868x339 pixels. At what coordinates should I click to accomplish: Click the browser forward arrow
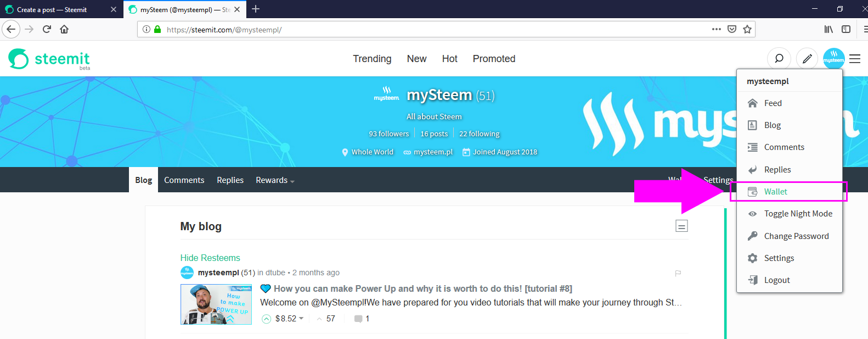tap(30, 29)
